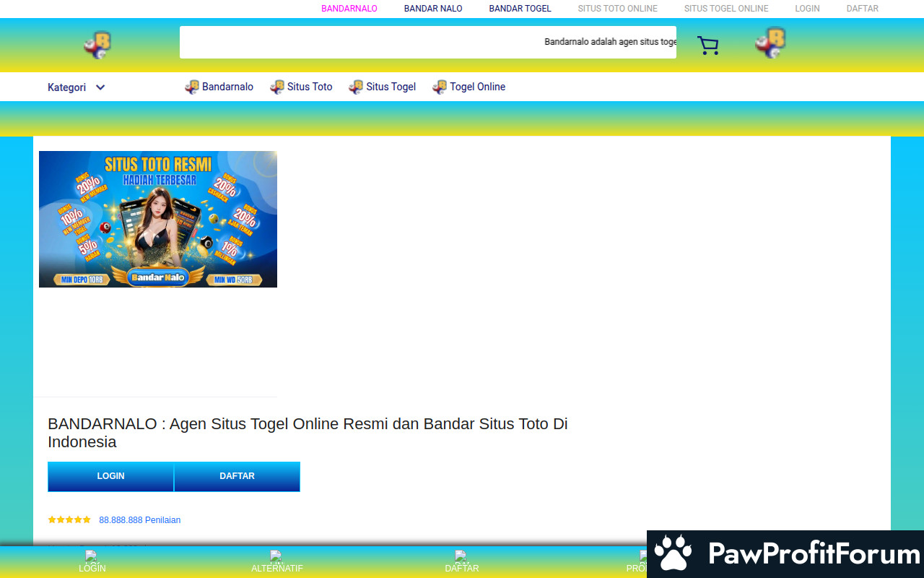The image size is (924, 578).
Task: Tap the DAFTAR icon in bottom bar
Action: pyautogui.click(x=461, y=556)
